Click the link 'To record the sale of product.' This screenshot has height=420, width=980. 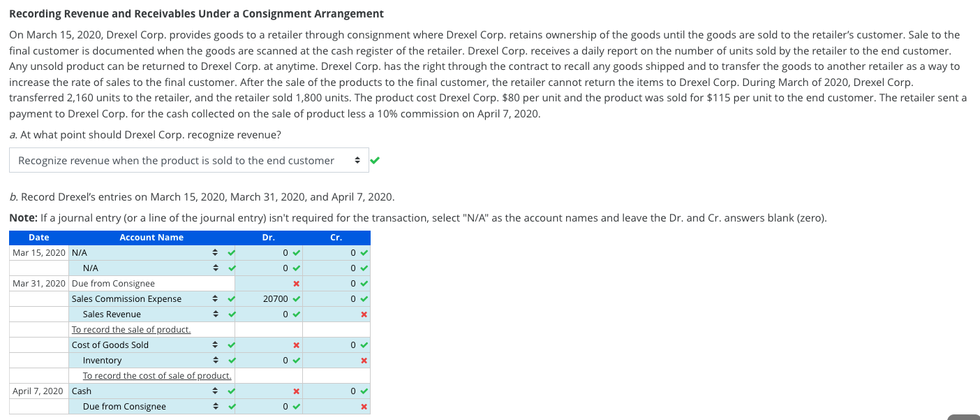(x=131, y=329)
